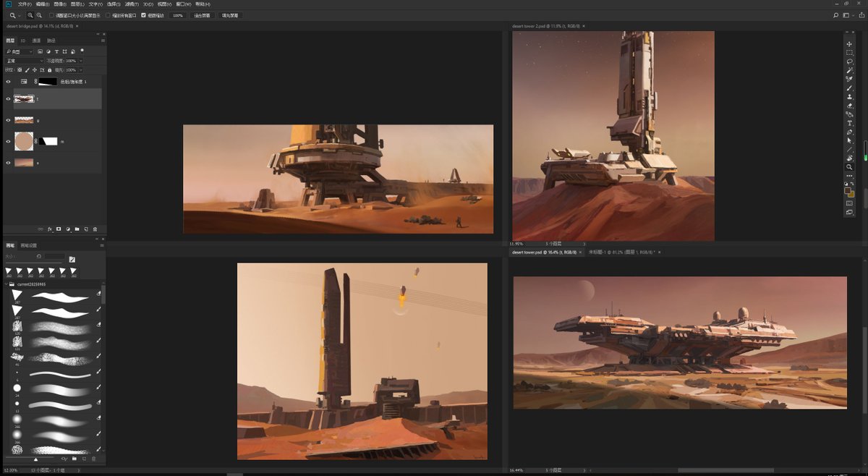Click the Fit Screen button

click(x=203, y=15)
